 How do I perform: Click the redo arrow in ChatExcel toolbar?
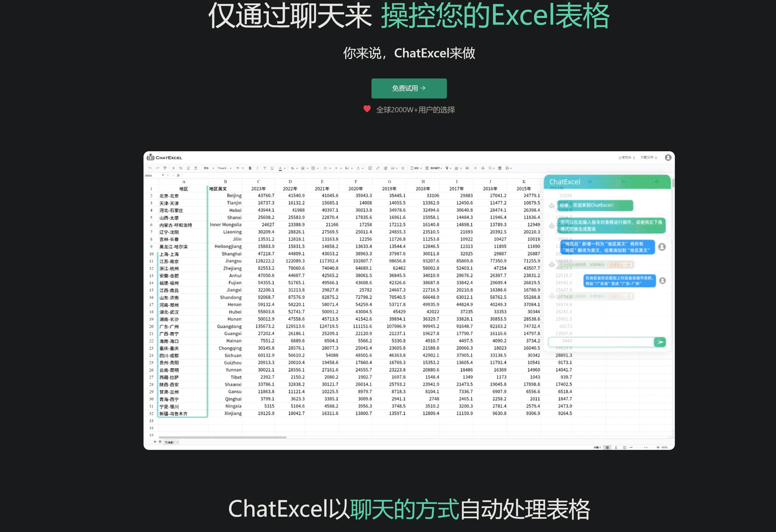[x=158, y=168]
